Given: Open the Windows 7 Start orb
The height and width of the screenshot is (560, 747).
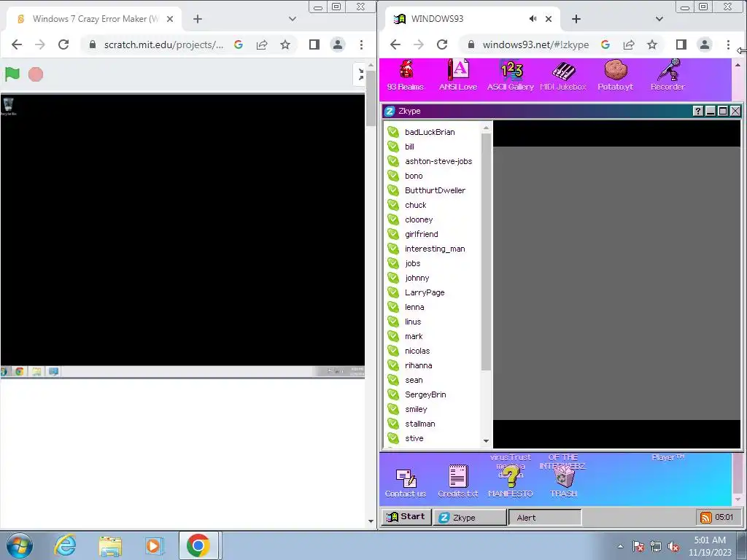Looking at the screenshot, I should point(20,545).
